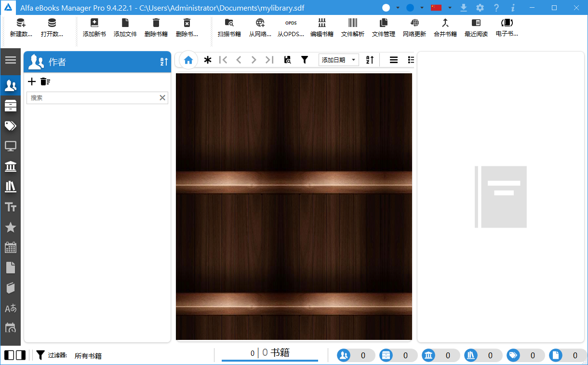Go to Home in book view toolbar
Image resolution: width=588 pixels, height=365 pixels.
tap(188, 60)
